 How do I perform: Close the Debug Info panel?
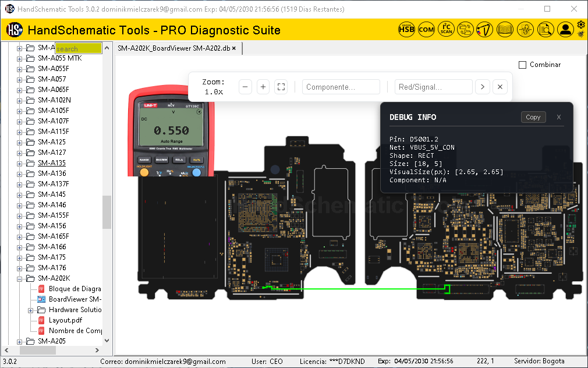click(559, 117)
